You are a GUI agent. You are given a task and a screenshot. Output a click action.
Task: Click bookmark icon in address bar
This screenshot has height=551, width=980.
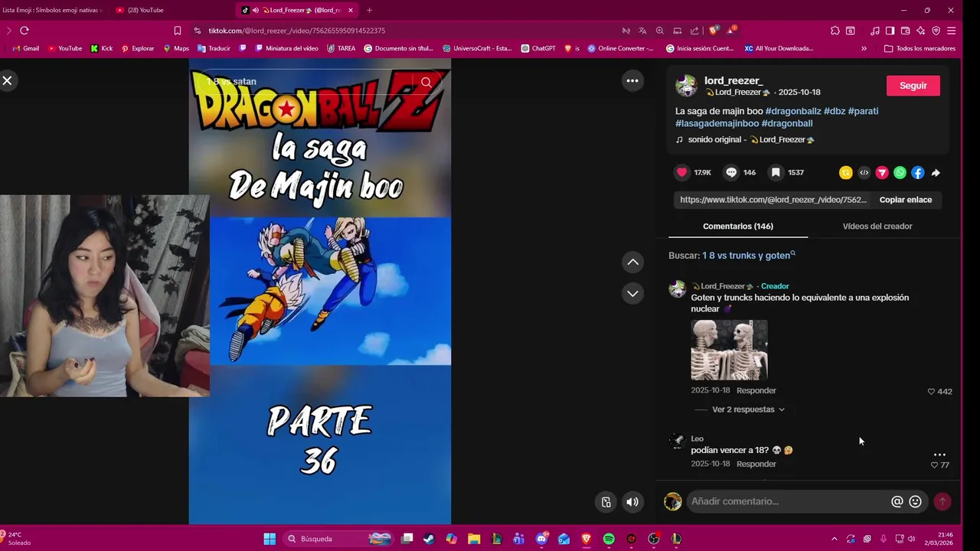coord(178,31)
